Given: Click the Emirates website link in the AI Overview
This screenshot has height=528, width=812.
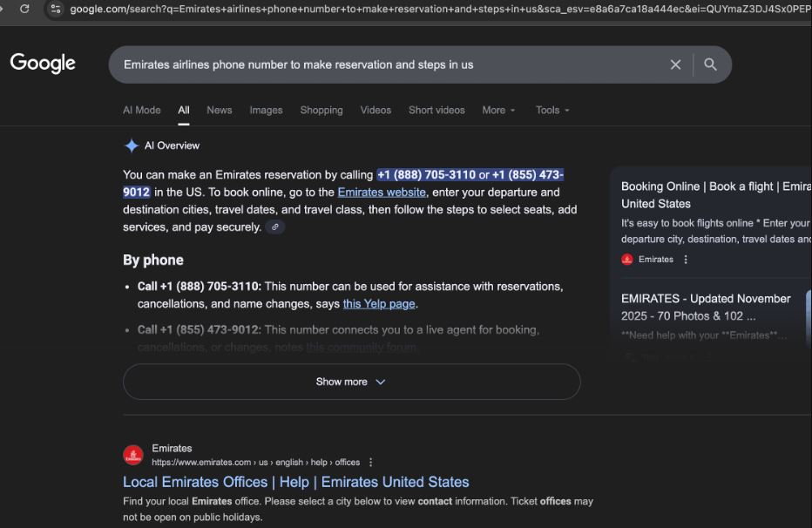Looking at the screenshot, I should 381,192.
